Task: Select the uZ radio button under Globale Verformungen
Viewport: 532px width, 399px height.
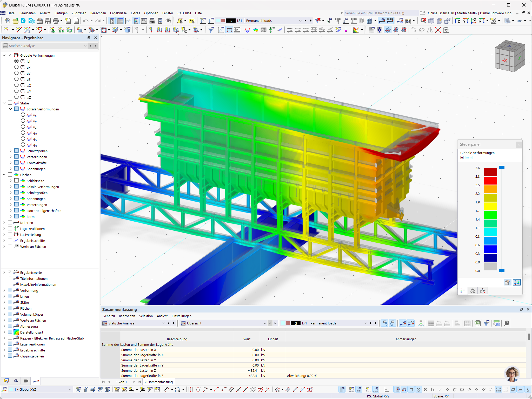Action: click(x=16, y=79)
